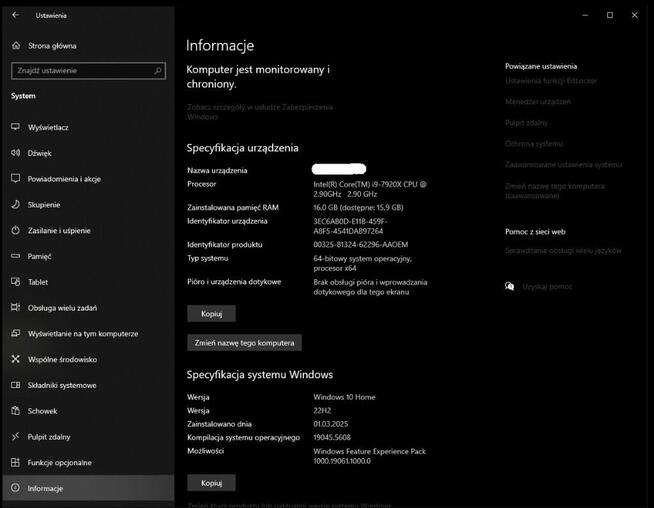
Task: Open Skupienie via its moon icon
Action: click(15, 204)
